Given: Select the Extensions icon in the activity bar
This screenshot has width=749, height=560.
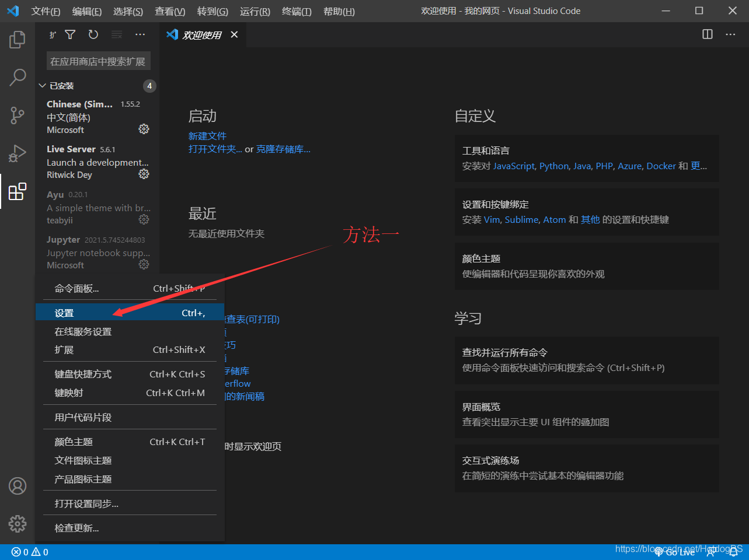Looking at the screenshot, I should (18, 191).
